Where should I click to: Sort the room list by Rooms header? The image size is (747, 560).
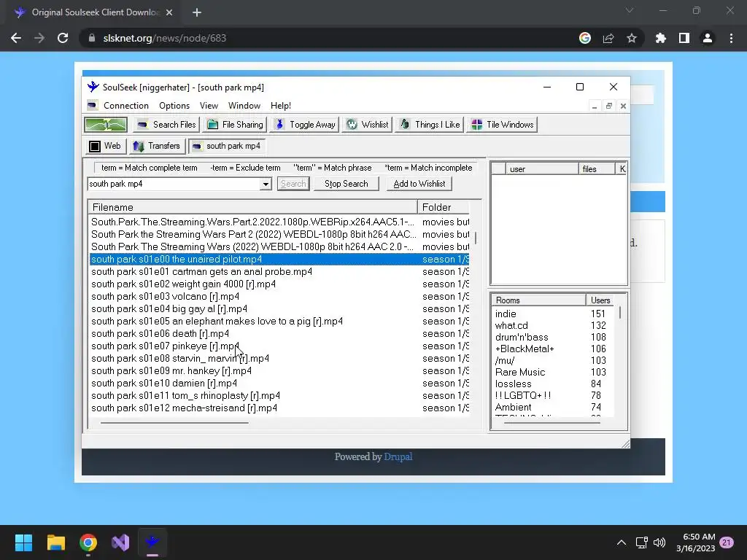coord(538,300)
